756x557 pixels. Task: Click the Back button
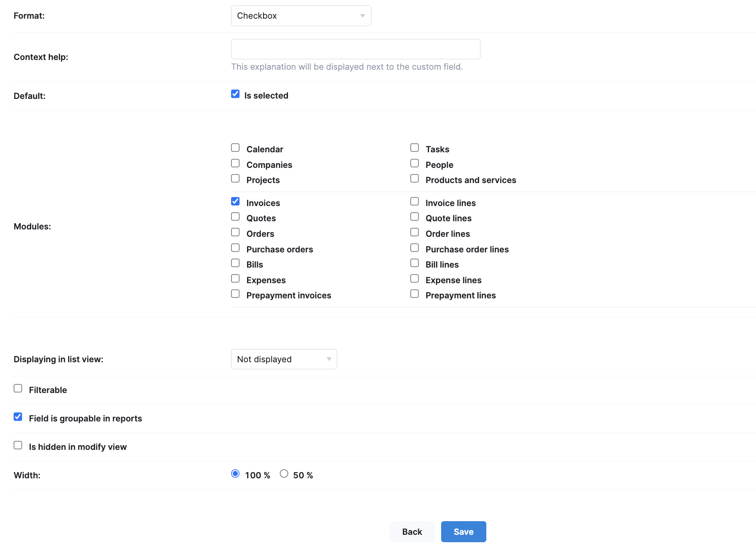(x=412, y=532)
